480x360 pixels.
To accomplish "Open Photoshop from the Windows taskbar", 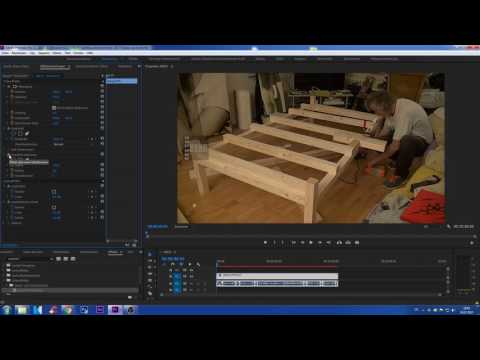I will pos(84,310).
